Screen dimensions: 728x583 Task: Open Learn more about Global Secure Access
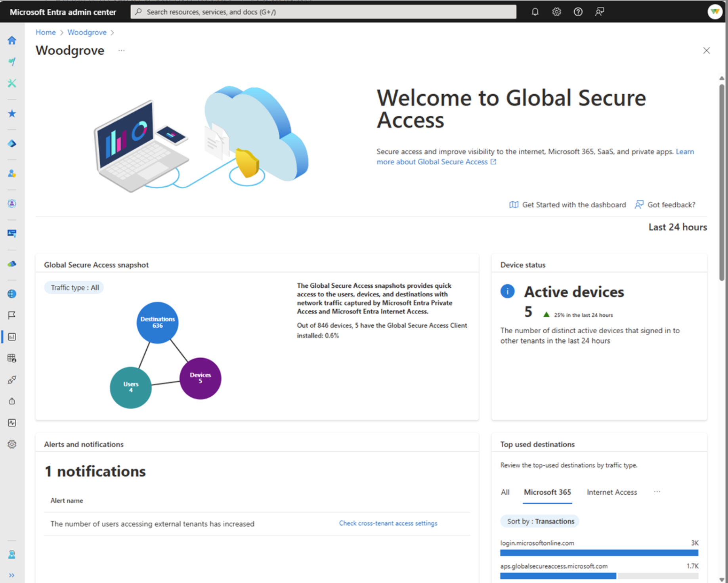(436, 162)
